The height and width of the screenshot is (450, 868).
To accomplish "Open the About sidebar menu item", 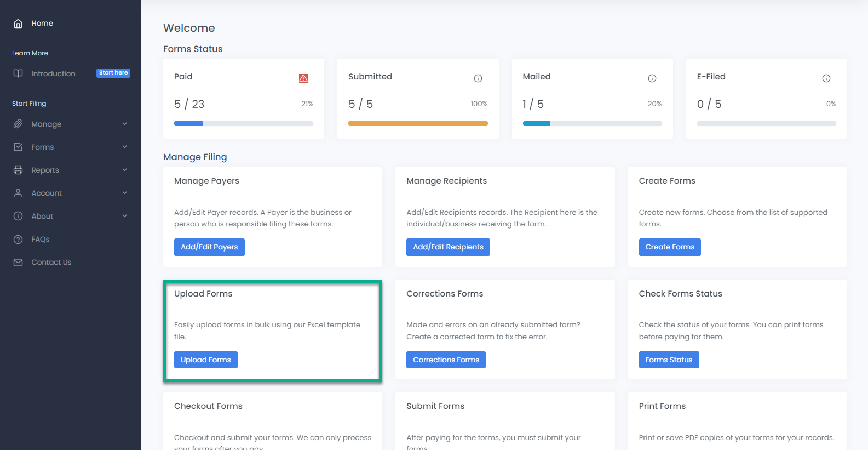I will 42,216.
